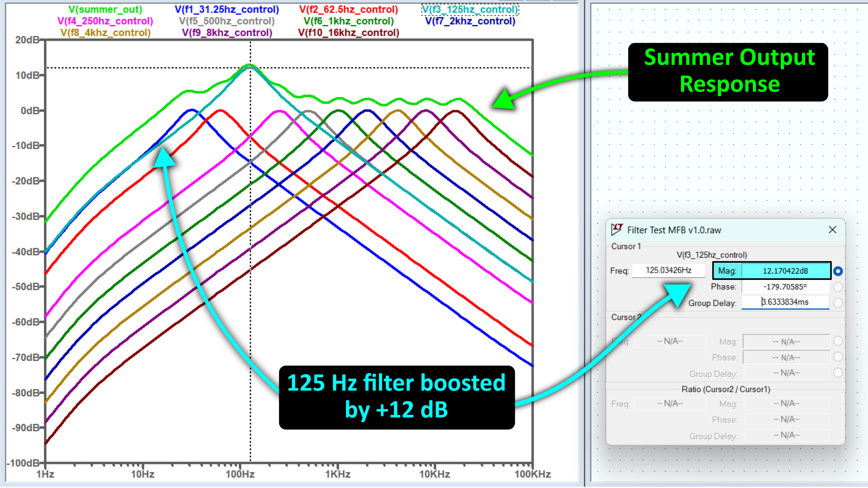Click the Cursor 2 Mag N/A field

[786, 341]
